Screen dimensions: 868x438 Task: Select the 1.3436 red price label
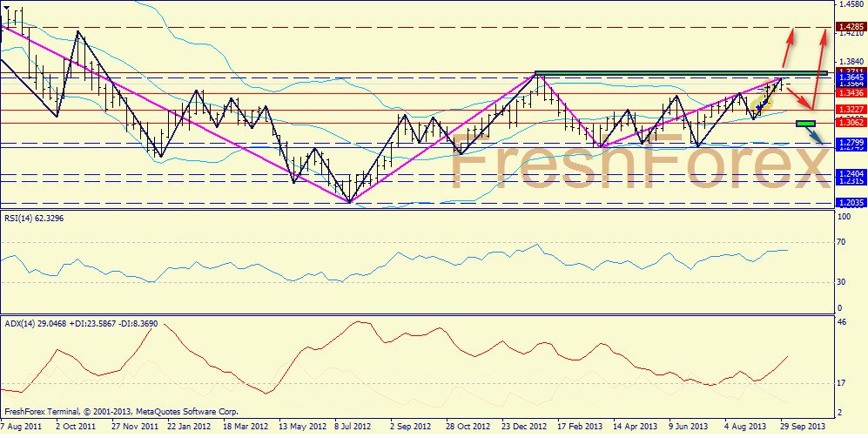[851, 93]
